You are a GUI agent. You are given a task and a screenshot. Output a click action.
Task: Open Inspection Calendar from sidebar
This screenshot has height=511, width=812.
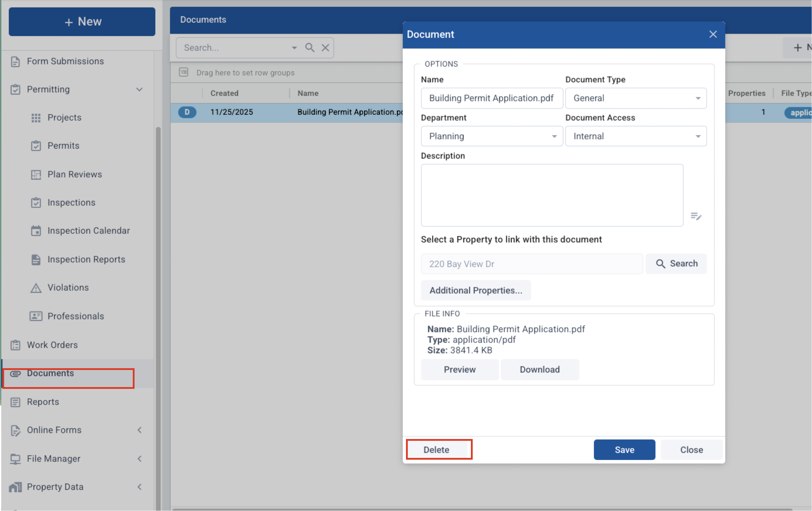(88, 230)
